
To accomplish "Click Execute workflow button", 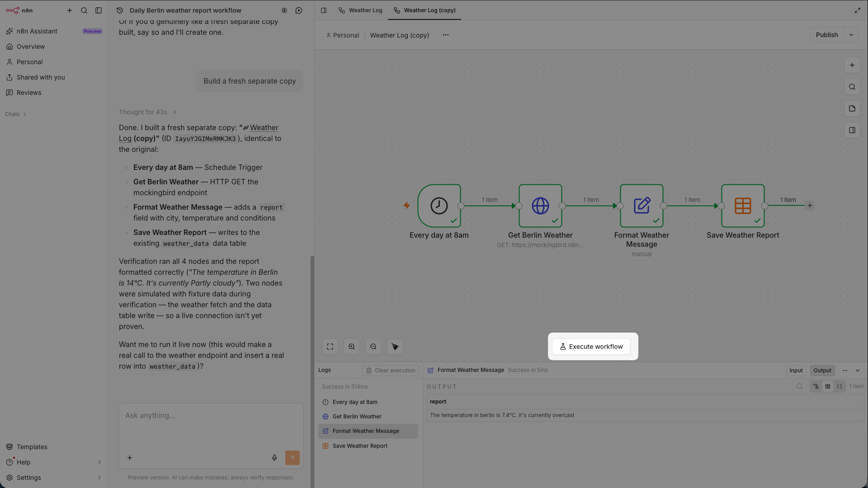I will pyautogui.click(x=591, y=347).
